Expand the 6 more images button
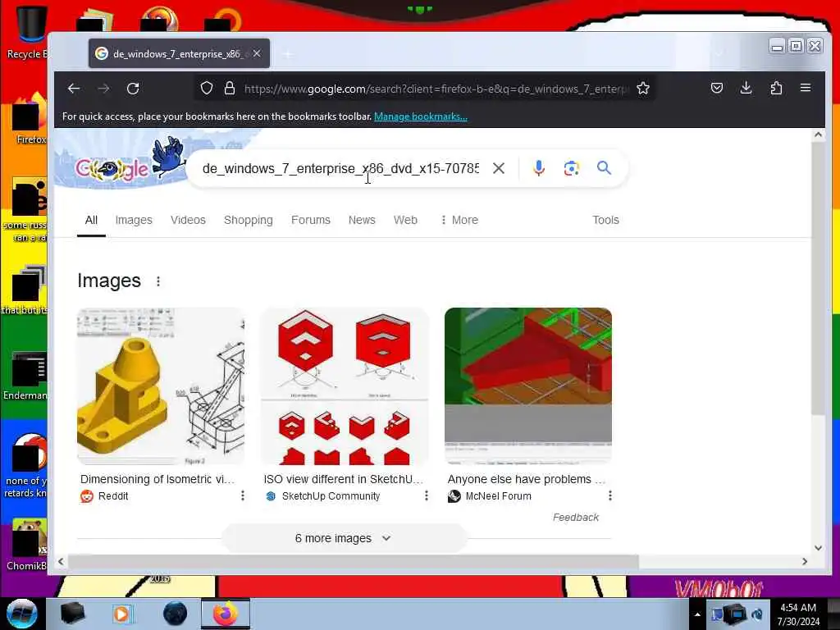This screenshot has width=840, height=630. click(344, 538)
